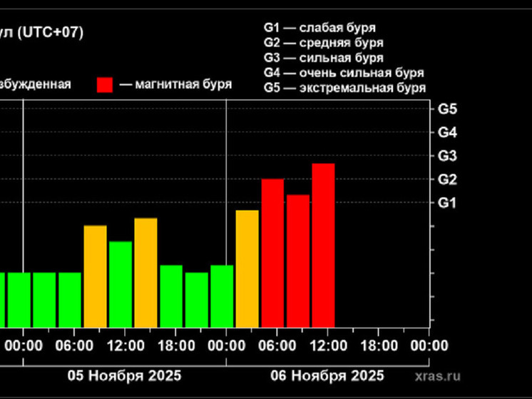Click the G5 label on the right axis
Viewport: 532px width, 399px height.
[x=447, y=109]
